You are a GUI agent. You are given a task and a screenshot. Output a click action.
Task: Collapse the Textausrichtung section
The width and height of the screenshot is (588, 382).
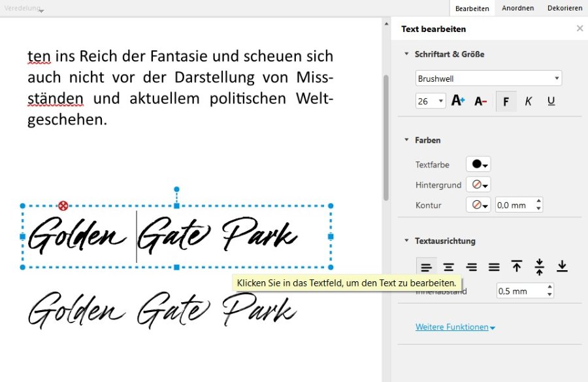click(406, 241)
